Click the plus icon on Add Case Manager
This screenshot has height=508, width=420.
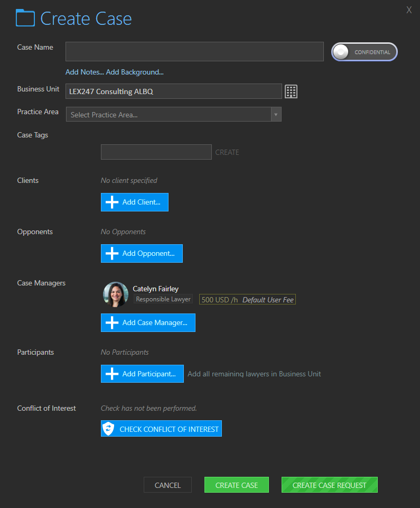[x=111, y=322]
